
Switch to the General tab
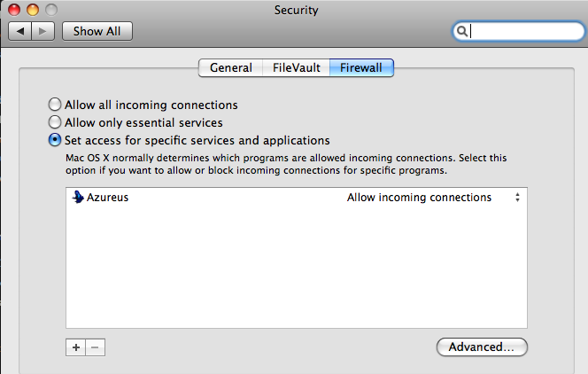point(230,68)
